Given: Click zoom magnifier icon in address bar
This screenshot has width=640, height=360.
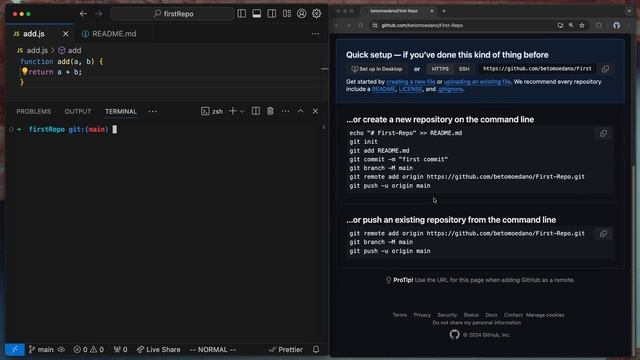Looking at the screenshot, I should tap(571, 25).
